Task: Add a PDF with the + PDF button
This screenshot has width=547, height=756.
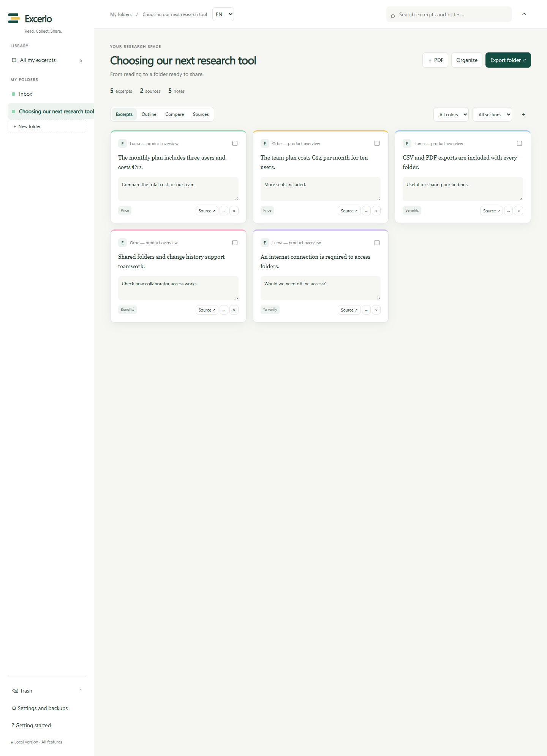Action: click(x=435, y=60)
